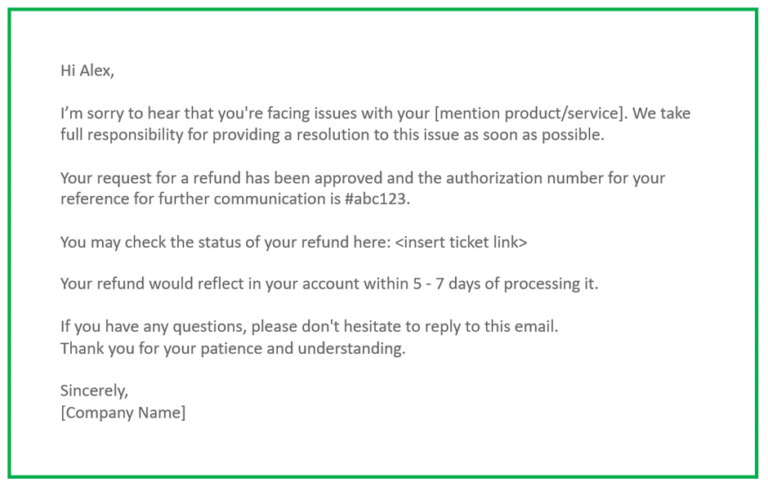Screen dimensions: 768x487
Task: Click the 'Hi Alex,' greeting line
Action: pyautogui.click(x=87, y=71)
